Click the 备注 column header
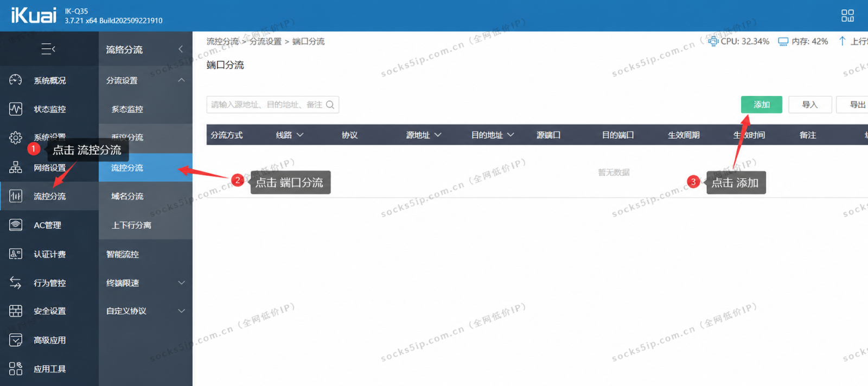 point(808,135)
